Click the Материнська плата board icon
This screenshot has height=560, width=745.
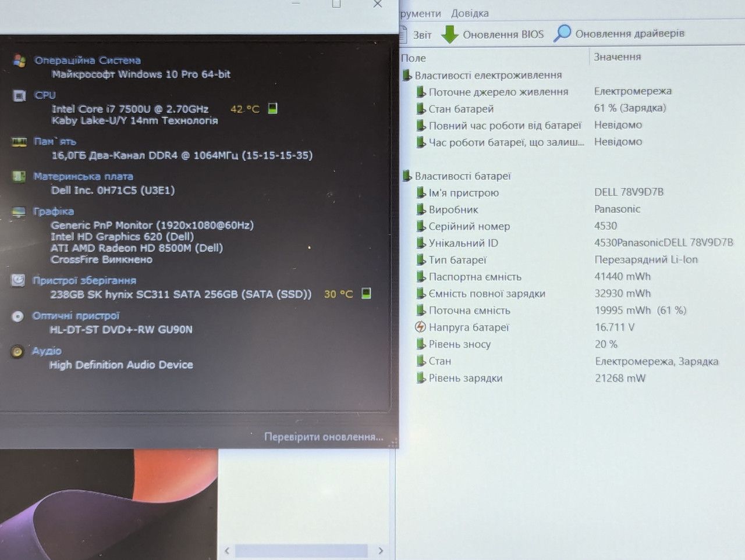pos(19,176)
